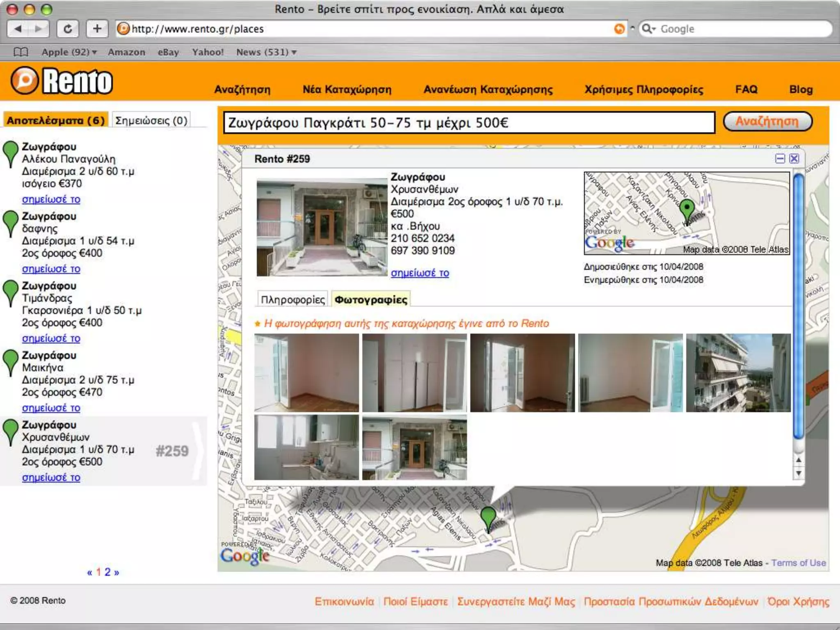Open the balcony view photo thumbnail

point(738,372)
